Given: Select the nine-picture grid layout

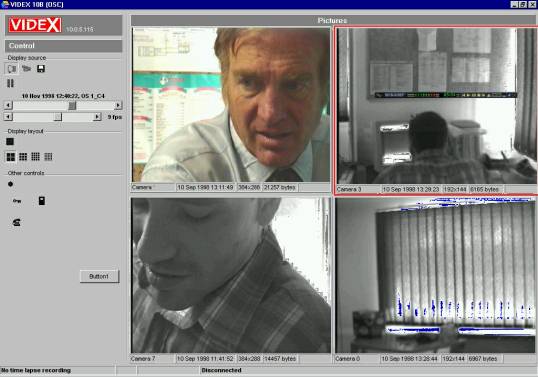Looking at the screenshot, I should [23, 157].
